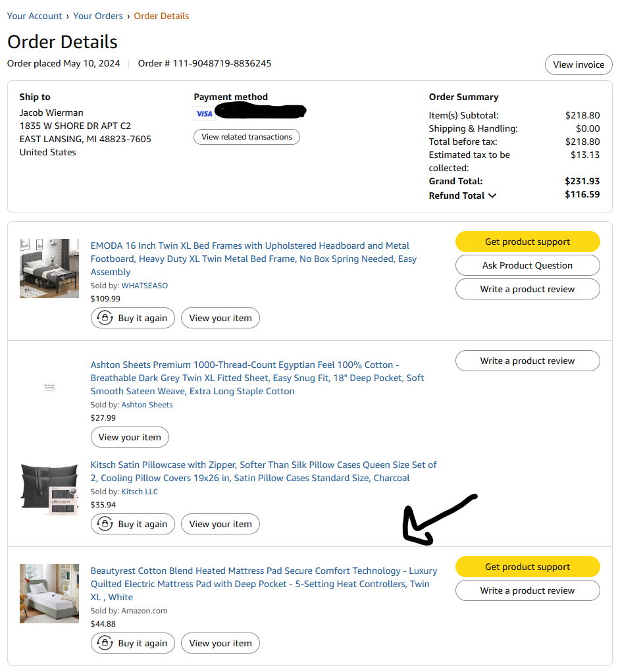The height and width of the screenshot is (672, 618).
Task: Navigate to Your Orders breadcrumb
Action: 98,16
